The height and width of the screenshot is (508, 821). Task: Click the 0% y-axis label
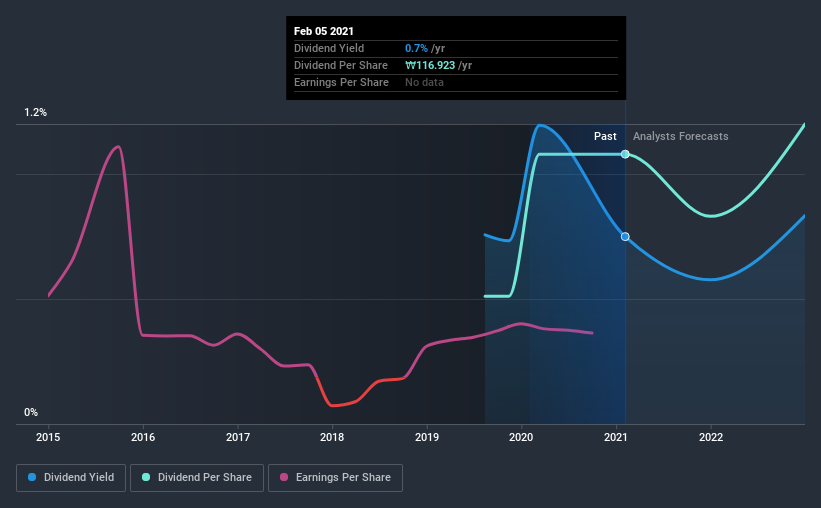coord(31,413)
